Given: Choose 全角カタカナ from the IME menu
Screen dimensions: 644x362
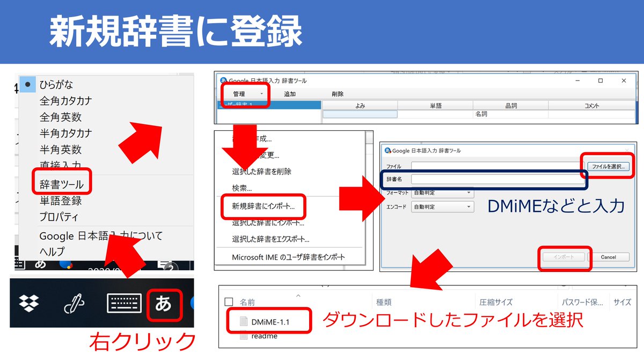Looking at the screenshot, I should [x=65, y=101].
